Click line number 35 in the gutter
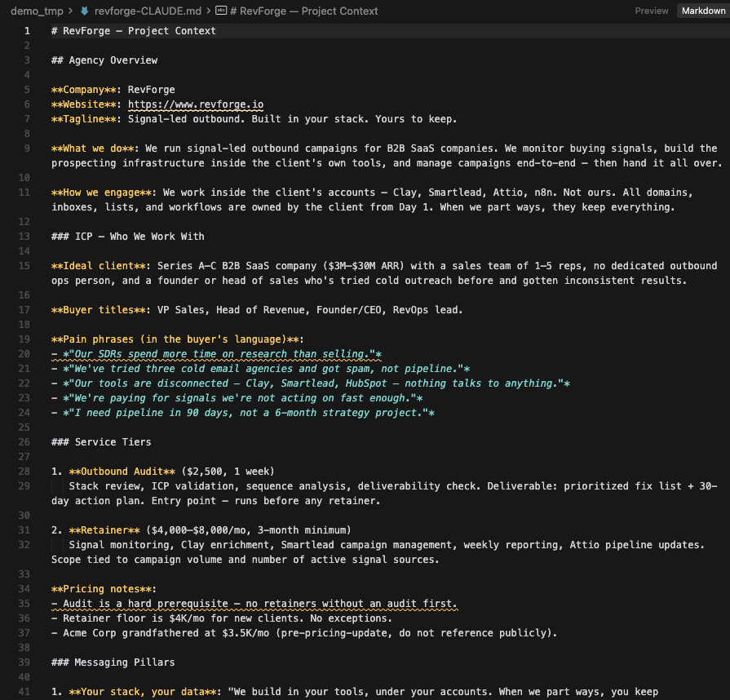This screenshot has width=730, height=700. click(24, 604)
